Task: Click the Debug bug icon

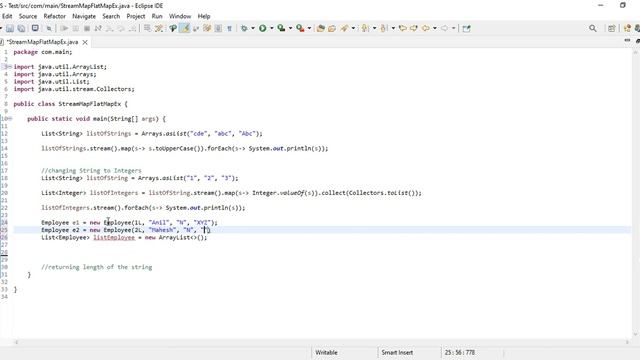Action: (244, 28)
